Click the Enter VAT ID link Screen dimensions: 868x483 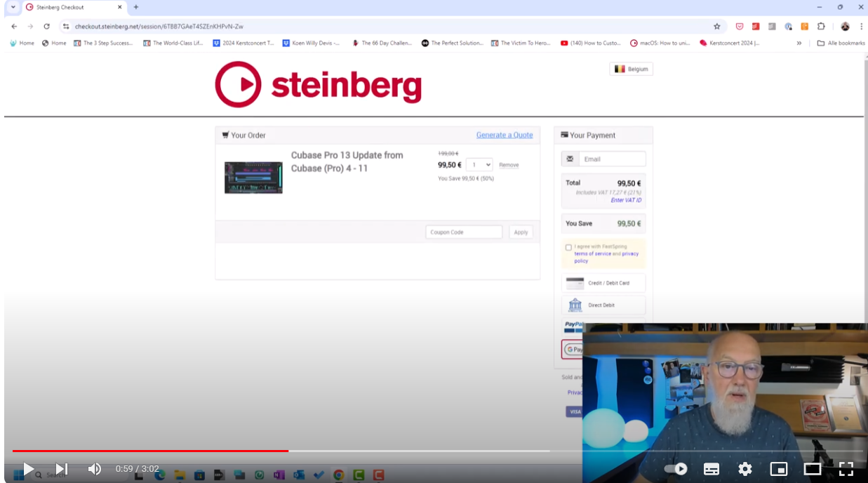click(626, 200)
